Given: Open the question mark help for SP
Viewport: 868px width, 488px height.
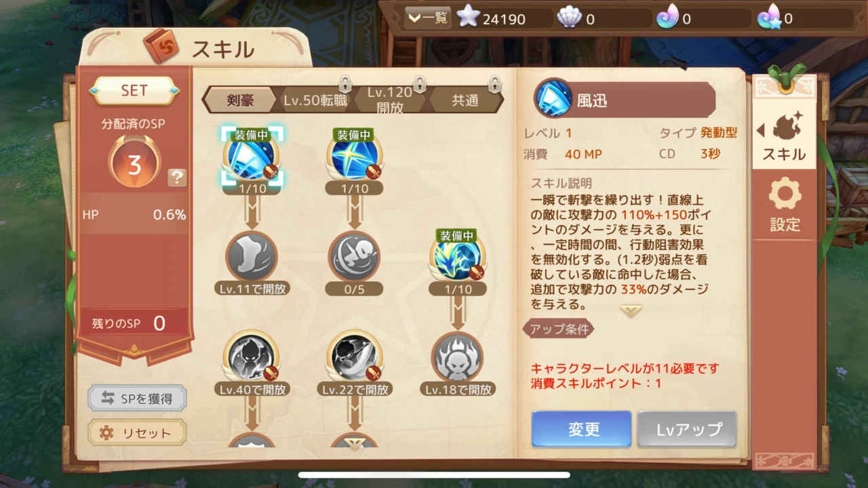Looking at the screenshot, I should click(x=177, y=178).
